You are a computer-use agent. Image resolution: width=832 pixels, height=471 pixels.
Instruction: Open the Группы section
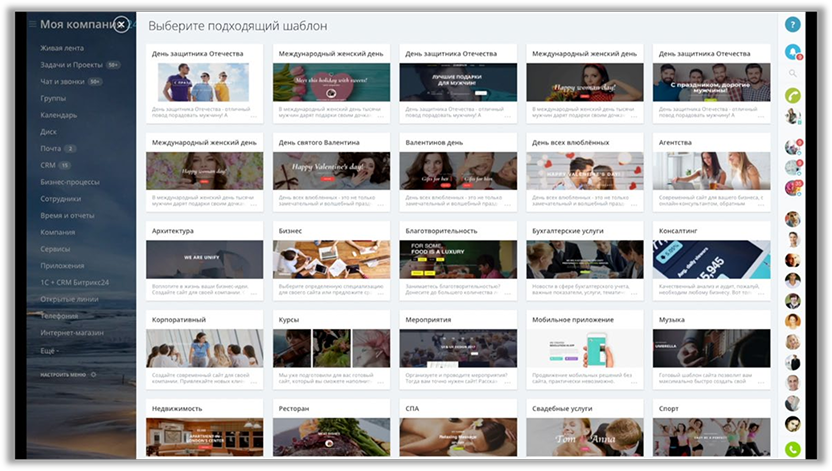point(53,99)
